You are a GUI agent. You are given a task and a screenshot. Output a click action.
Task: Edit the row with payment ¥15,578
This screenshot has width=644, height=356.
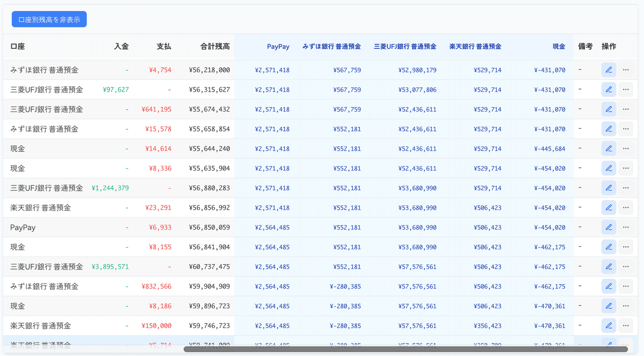coord(609,129)
